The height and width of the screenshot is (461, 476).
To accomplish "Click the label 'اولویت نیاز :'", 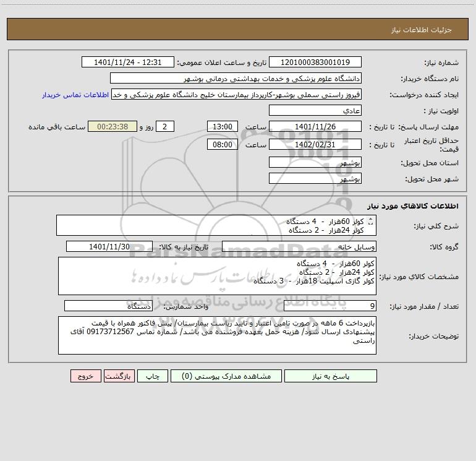I will coord(441,111).
